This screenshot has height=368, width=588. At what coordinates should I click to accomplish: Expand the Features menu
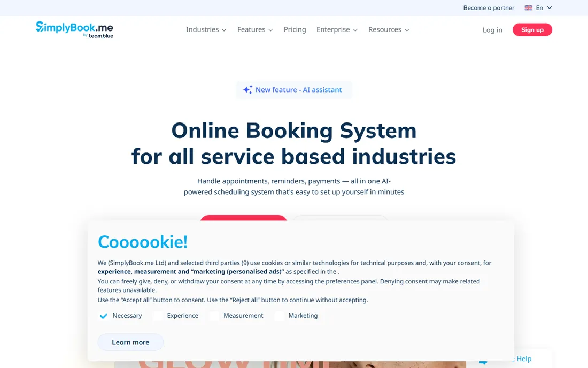[255, 29]
